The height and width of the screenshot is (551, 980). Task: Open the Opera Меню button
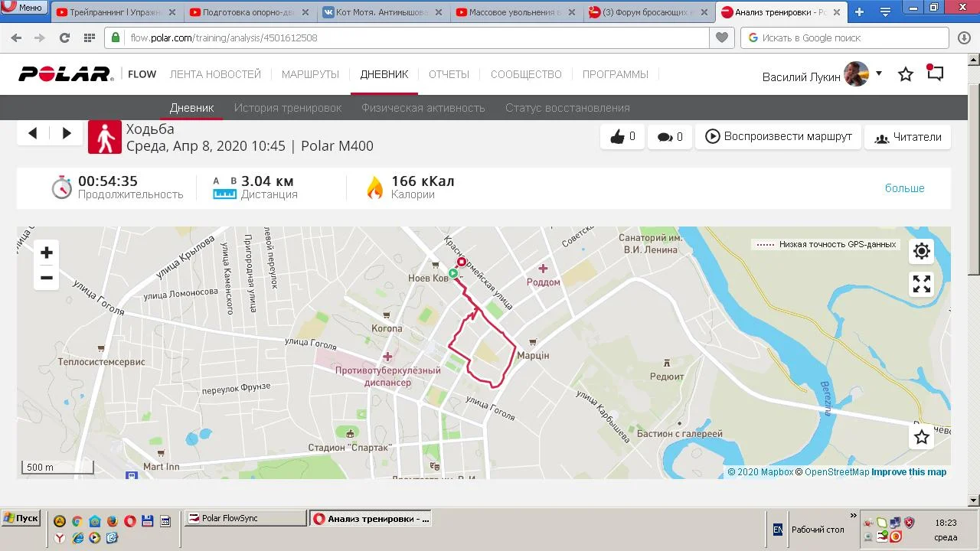[x=24, y=8]
